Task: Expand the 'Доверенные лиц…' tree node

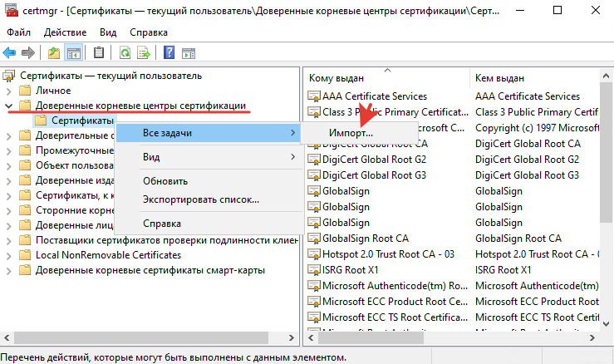Action: [x=9, y=226]
